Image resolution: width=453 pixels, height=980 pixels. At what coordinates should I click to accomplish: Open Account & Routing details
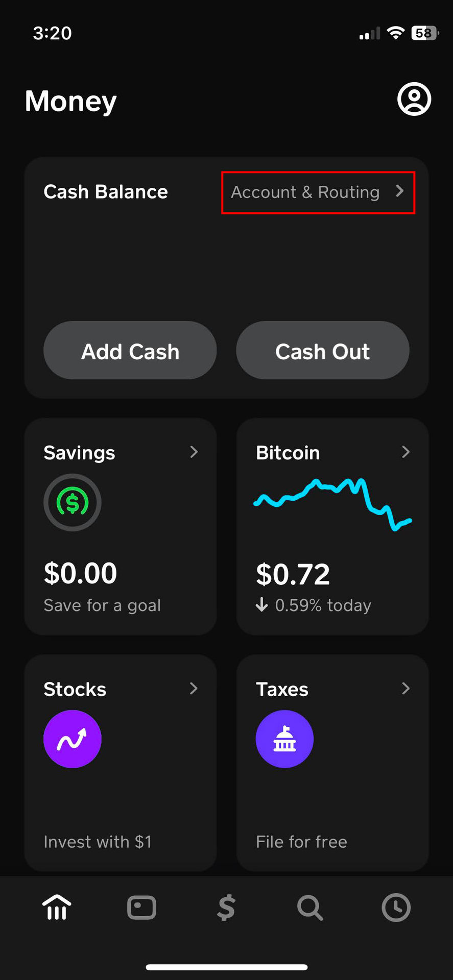click(318, 192)
